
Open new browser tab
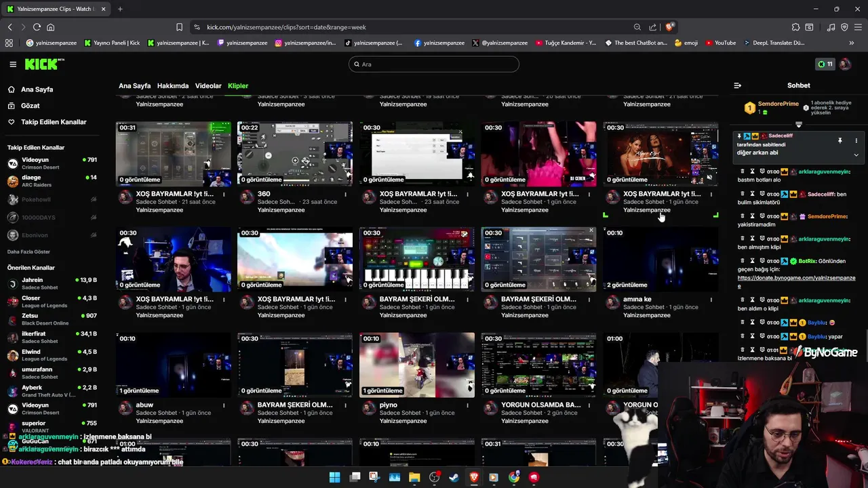coord(120,9)
